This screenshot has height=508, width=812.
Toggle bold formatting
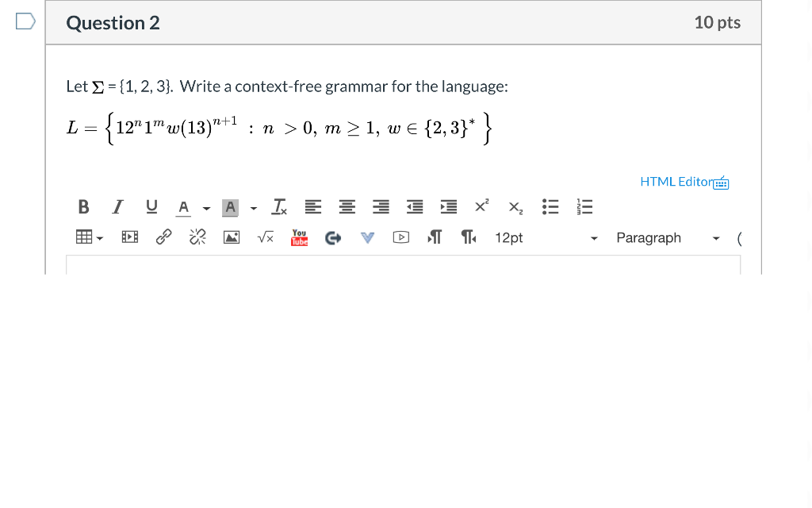[83, 206]
